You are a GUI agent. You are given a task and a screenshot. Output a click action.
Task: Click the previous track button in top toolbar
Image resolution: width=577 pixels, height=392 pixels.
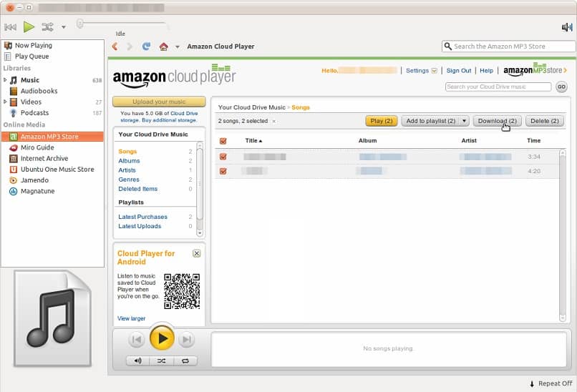[10, 27]
